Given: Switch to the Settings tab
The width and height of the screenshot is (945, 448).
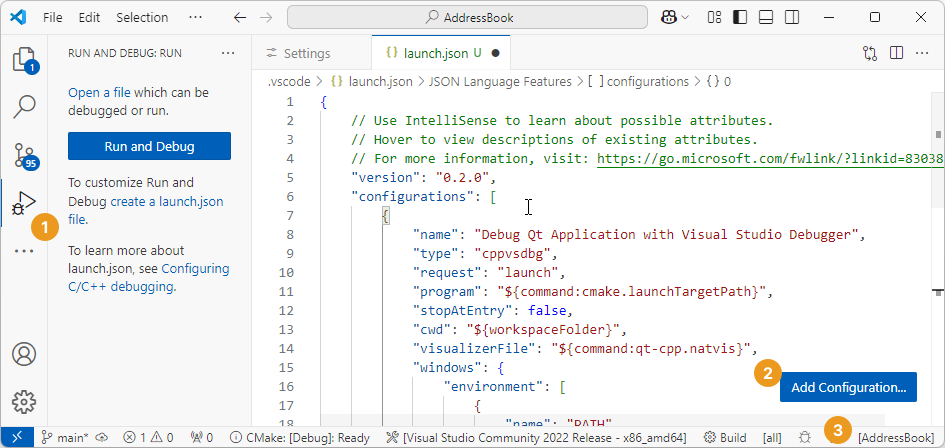Looking at the screenshot, I should 306,53.
